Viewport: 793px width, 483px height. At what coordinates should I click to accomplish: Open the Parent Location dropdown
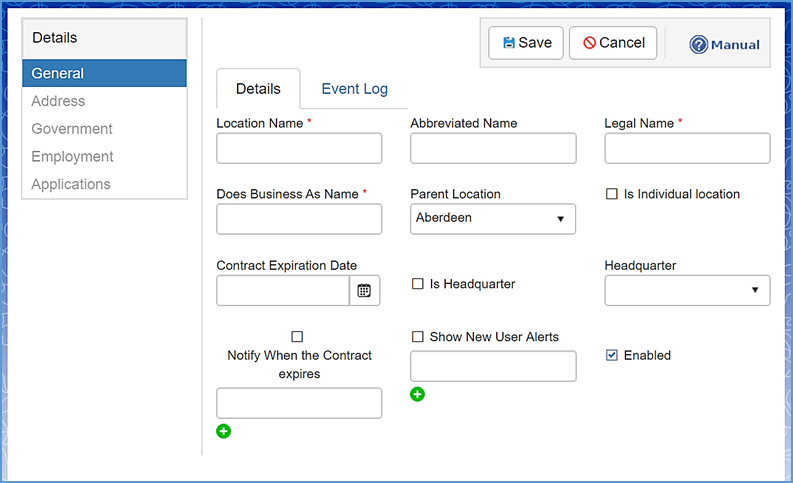[493, 219]
